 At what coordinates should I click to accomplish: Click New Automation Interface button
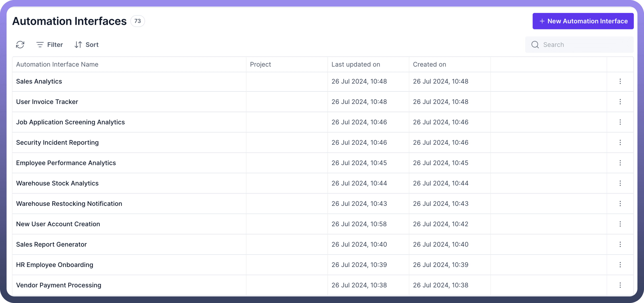(583, 21)
